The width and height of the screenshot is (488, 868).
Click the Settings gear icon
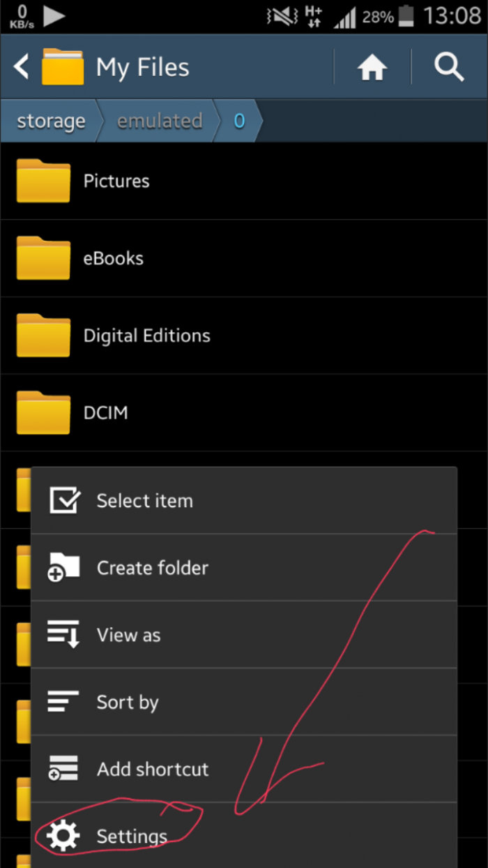coord(63,836)
